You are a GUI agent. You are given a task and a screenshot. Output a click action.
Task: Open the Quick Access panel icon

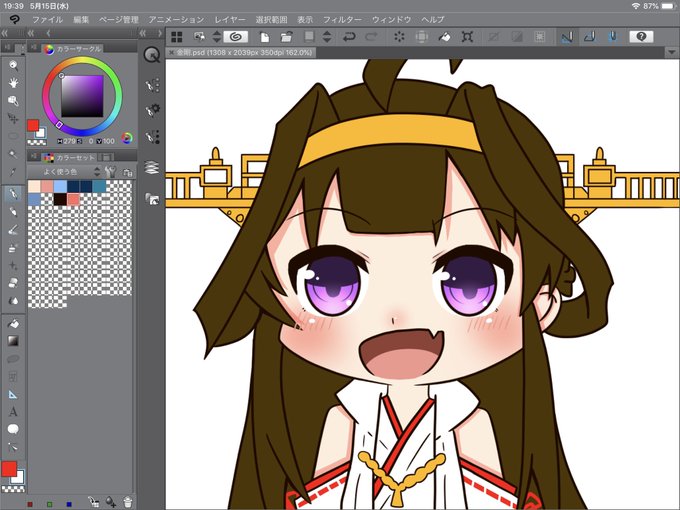[152, 55]
